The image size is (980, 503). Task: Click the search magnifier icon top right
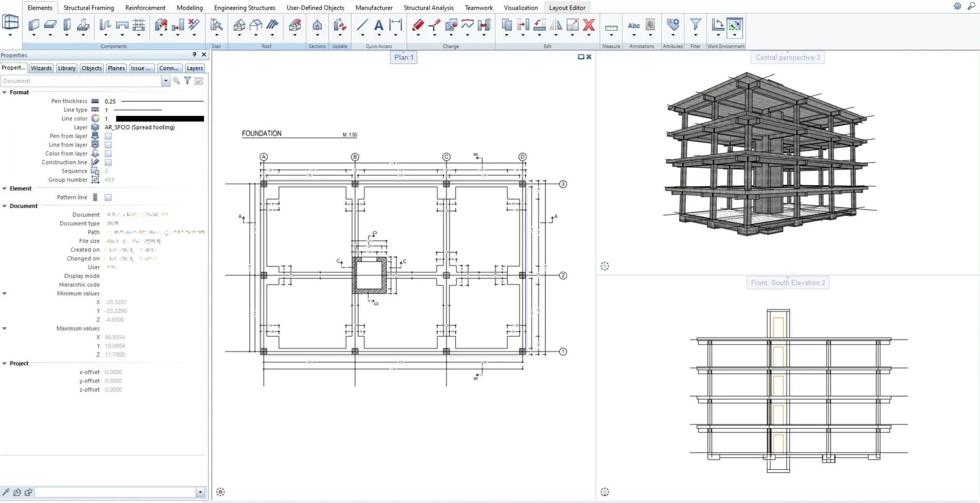[971, 6]
